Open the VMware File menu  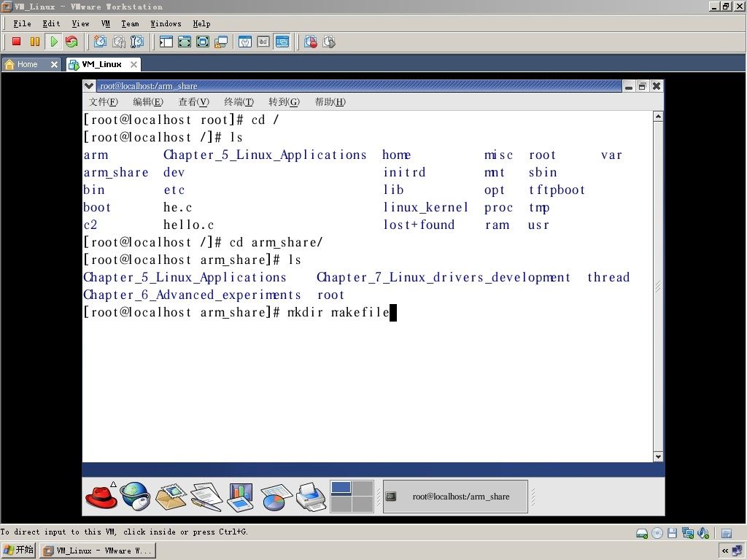tap(22, 23)
